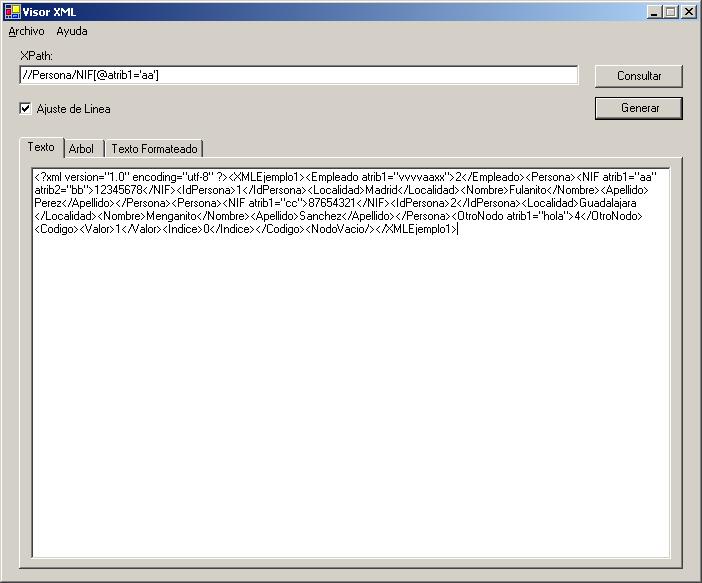Click the '87654321' NIF value

332,203
